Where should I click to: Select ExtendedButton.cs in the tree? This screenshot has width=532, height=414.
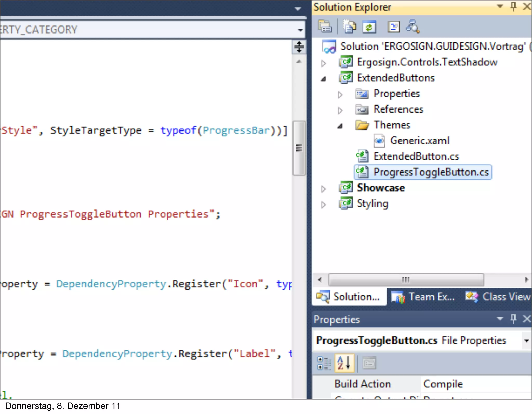coord(416,156)
